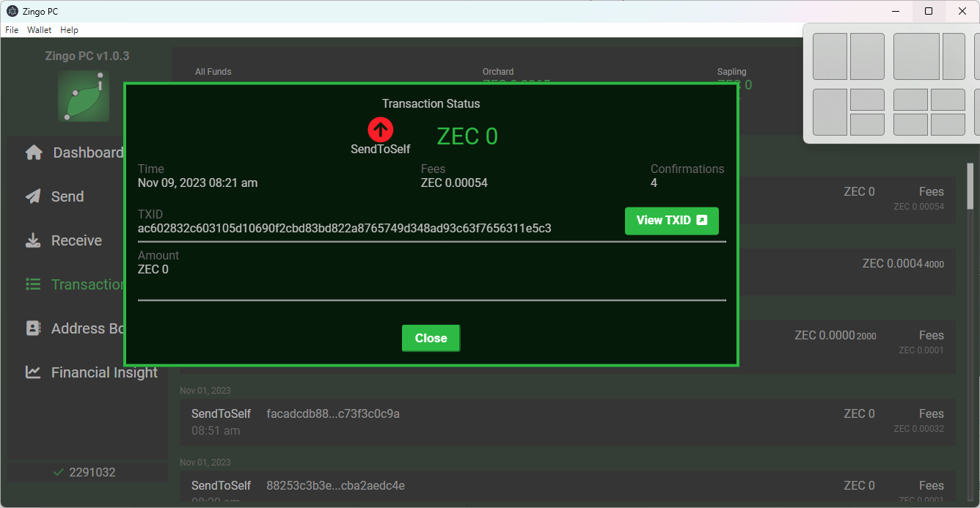Click the Zingo PC logo image
Viewport: 980px width, 508px height.
click(x=83, y=95)
